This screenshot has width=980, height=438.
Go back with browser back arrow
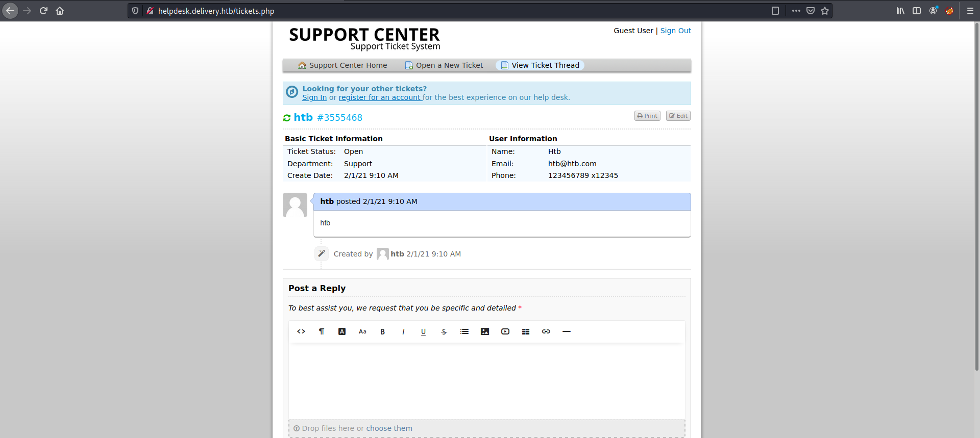tap(10, 11)
